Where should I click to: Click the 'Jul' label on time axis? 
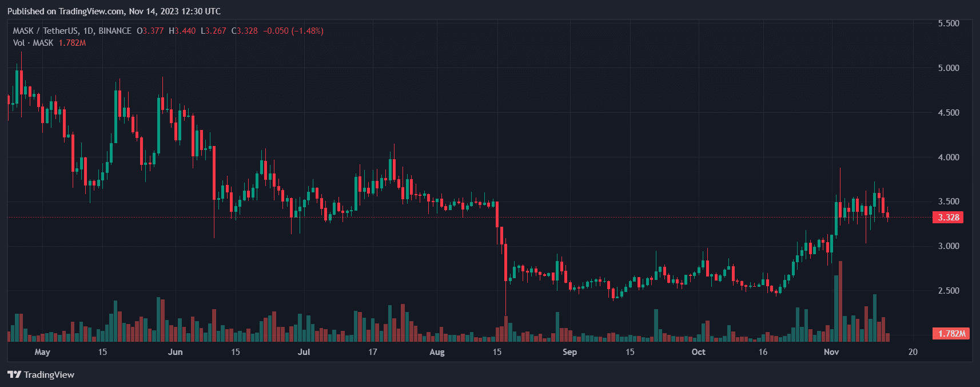click(304, 352)
